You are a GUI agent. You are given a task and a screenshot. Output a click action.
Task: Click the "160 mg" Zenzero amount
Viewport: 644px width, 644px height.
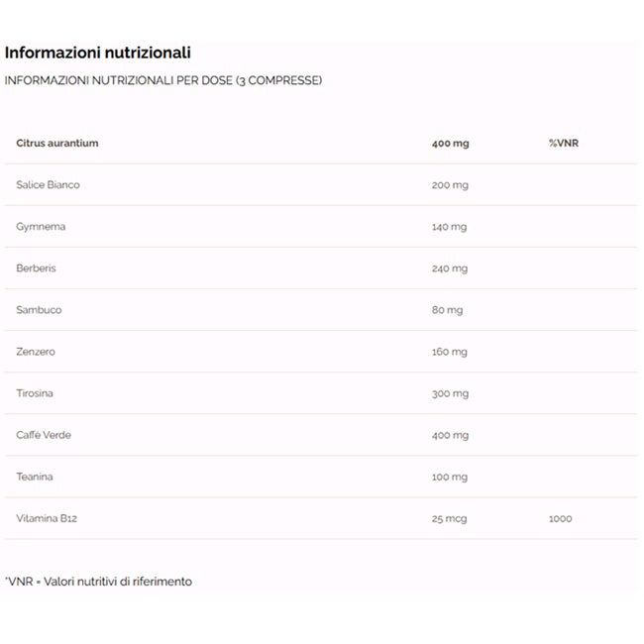(x=449, y=352)
